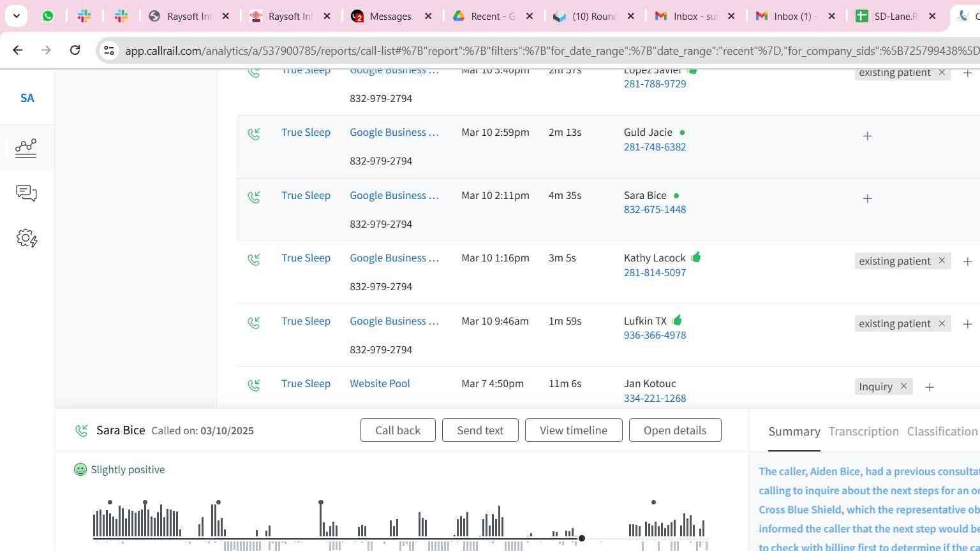Add another tag to Kathy Lacock call
Viewport: 980px width, 551px height.
click(967, 261)
